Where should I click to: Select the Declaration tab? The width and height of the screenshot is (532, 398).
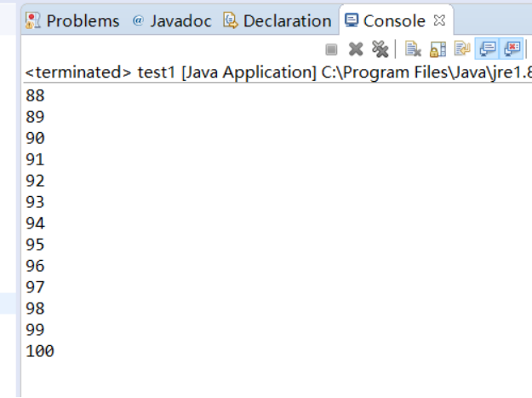(x=277, y=20)
